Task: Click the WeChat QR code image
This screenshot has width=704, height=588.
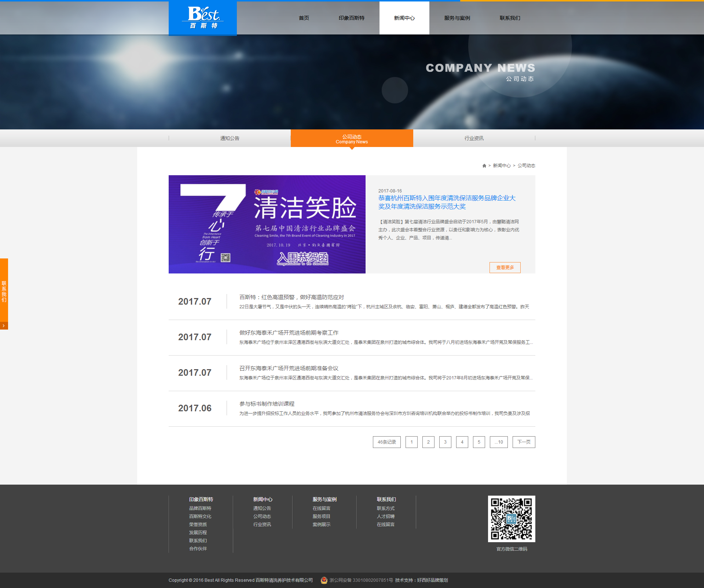Action: click(x=511, y=519)
